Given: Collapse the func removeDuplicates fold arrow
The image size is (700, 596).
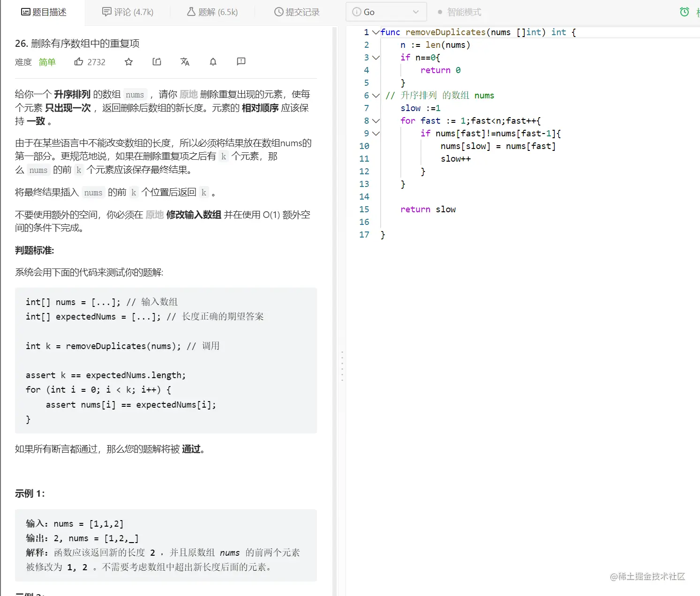Looking at the screenshot, I should [376, 32].
